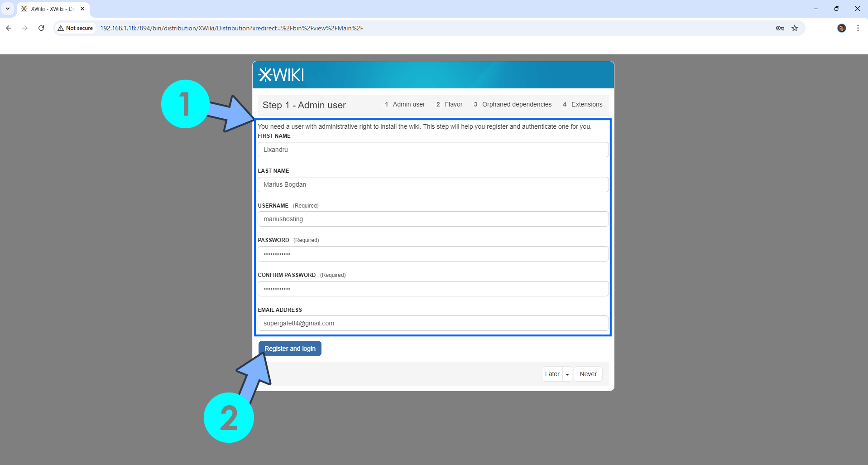Expand the Later dropdown caret
This screenshot has height=465, width=868.
click(x=567, y=374)
